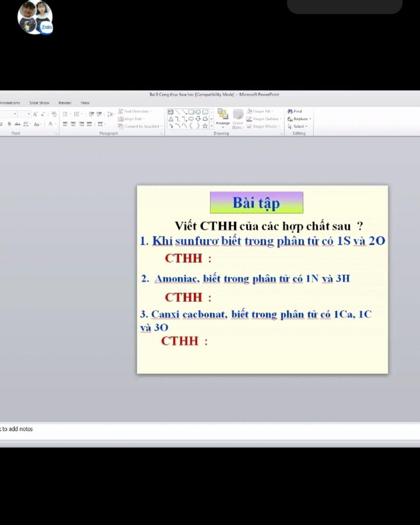
Task: Click 'Amoniac' line on slide
Action: [x=246, y=278]
